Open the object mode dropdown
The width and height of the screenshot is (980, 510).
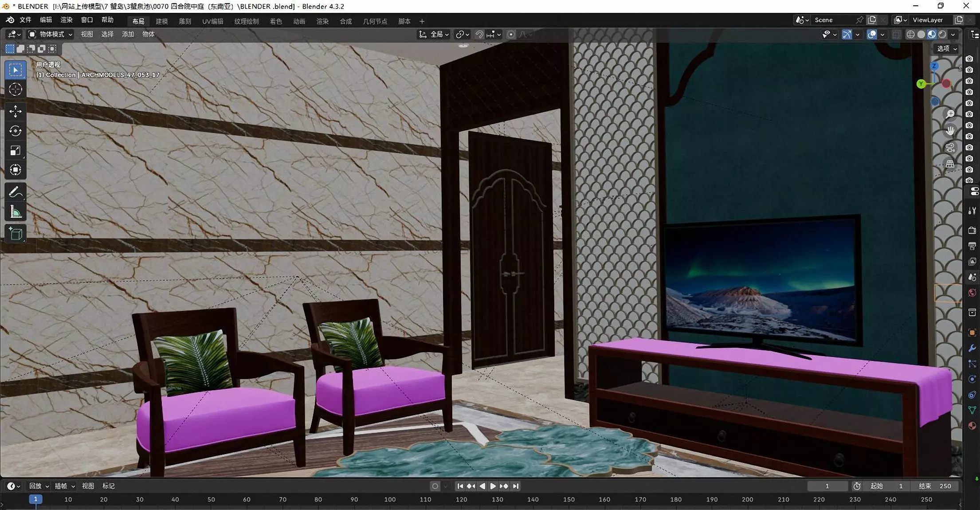point(50,34)
